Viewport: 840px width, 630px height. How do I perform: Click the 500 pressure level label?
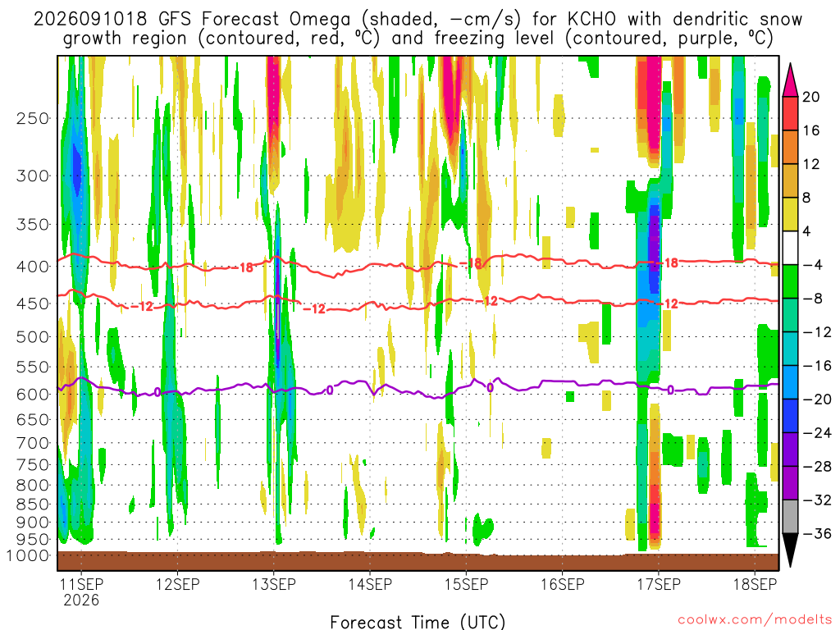pos(33,337)
